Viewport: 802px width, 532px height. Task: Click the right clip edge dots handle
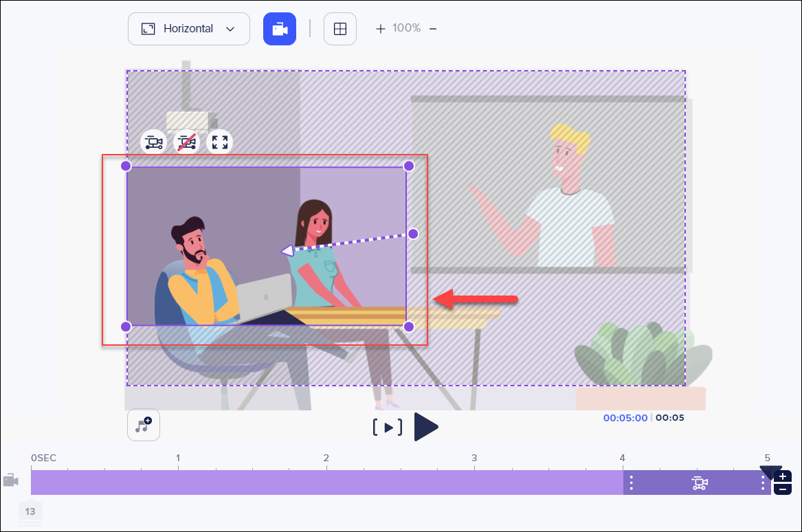(x=763, y=483)
